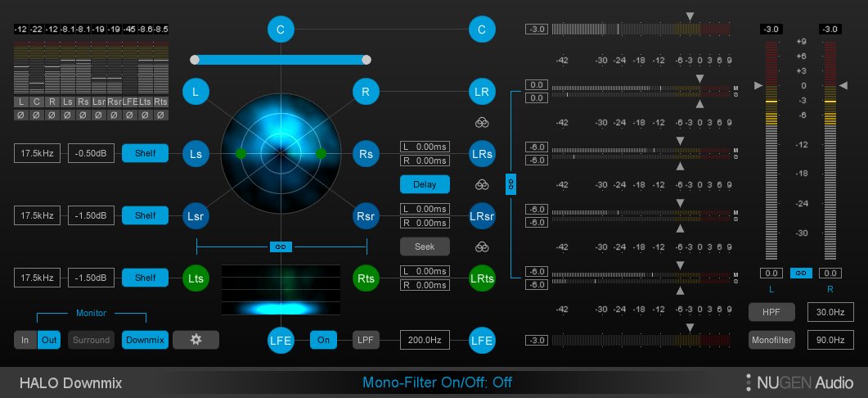The width and height of the screenshot is (868, 398).
Task: Click the output L 0.0 trim field
Action: 771,274
